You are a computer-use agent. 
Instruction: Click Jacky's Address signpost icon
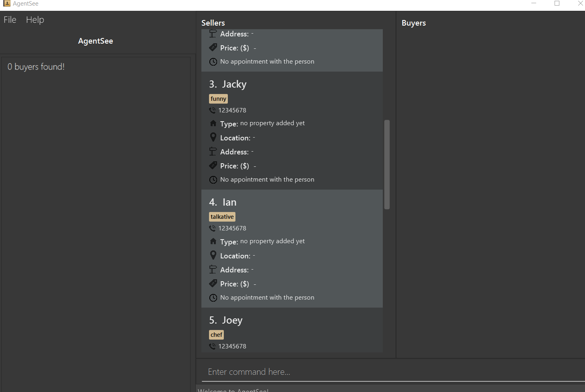point(213,152)
